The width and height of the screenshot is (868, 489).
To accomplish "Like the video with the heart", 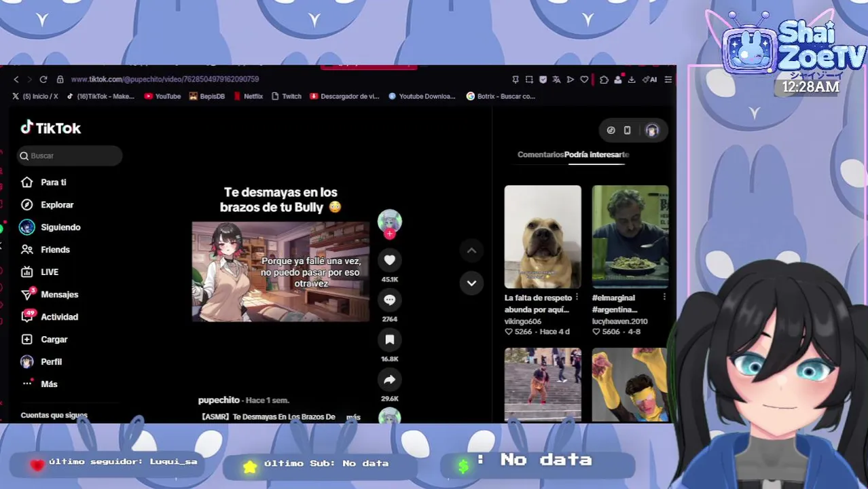I will pyautogui.click(x=390, y=259).
